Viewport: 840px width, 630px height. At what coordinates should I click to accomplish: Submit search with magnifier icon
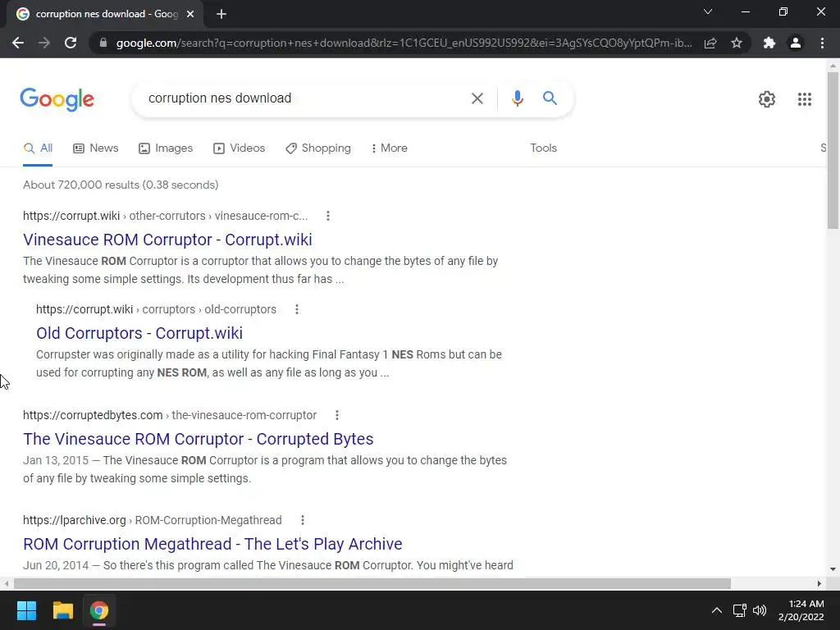[x=550, y=98]
